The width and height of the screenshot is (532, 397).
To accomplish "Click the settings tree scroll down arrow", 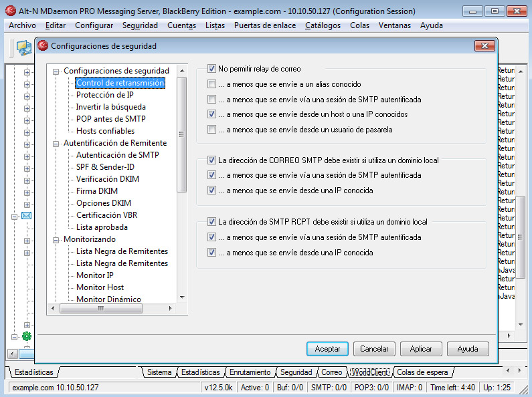I will pyautogui.click(x=182, y=297).
